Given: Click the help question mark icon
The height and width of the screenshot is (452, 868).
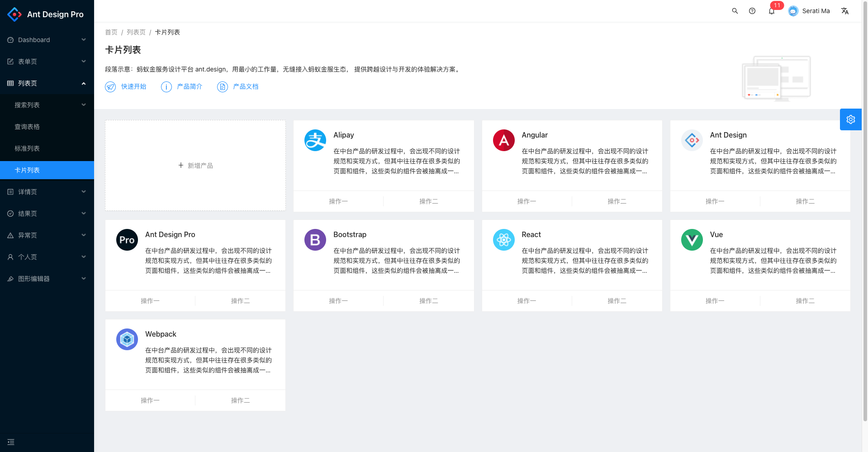Looking at the screenshot, I should point(752,11).
